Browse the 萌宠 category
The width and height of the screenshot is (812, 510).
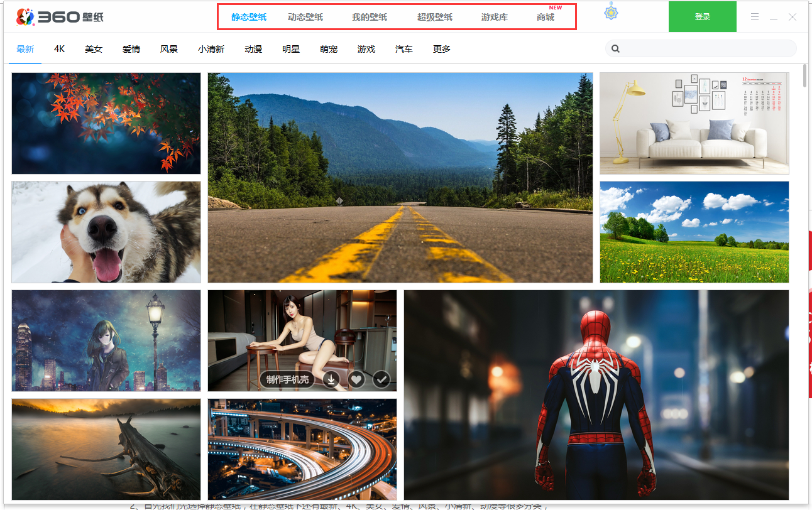tap(329, 49)
